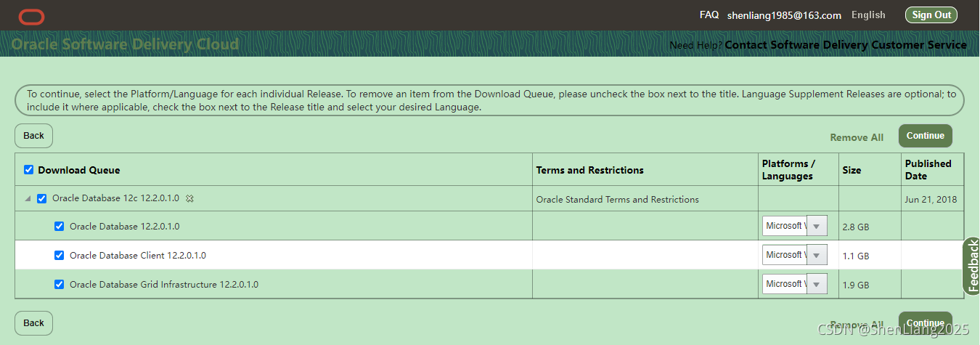Remove Oracle Database 12c release using X icon
The image size is (980, 345).
point(189,198)
